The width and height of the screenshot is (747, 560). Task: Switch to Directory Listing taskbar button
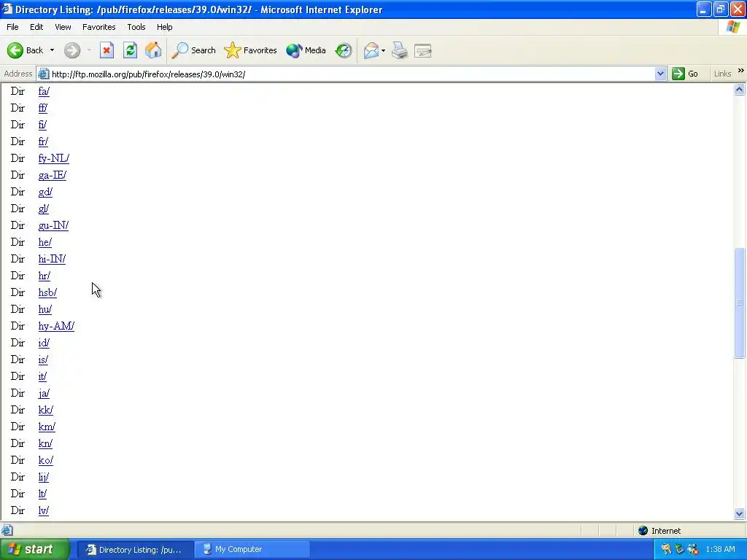(135, 550)
